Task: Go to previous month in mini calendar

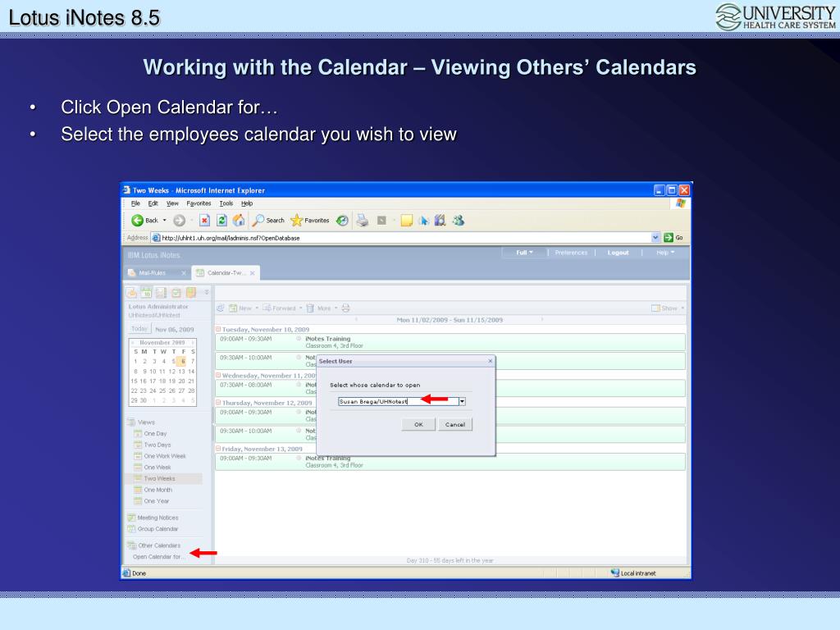Action: 133,342
